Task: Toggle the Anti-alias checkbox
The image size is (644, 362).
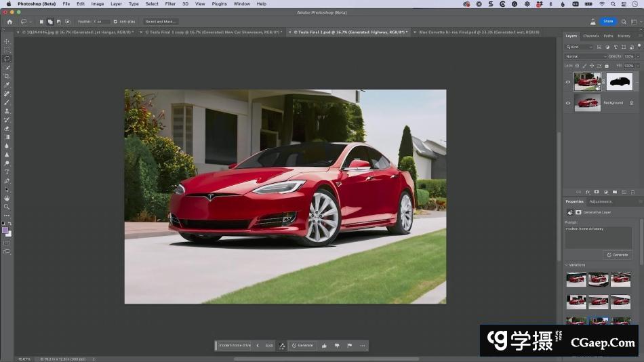Action: (x=115, y=22)
